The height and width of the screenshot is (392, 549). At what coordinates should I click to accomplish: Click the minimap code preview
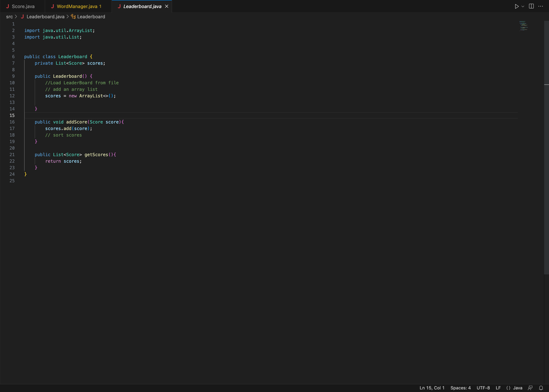pos(524,26)
